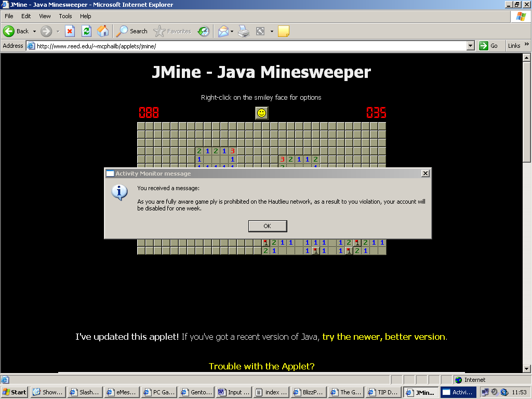Click network tray icon in system tray
The width and height of the screenshot is (532, 399).
pyautogui.click(x=485, y=392)
